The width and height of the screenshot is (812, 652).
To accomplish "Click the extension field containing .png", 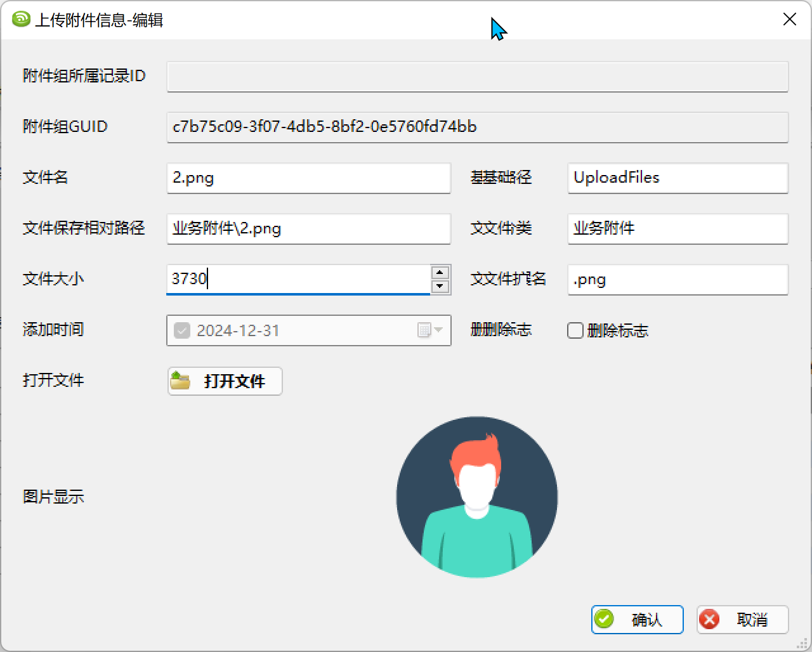I will (x=678, y=280).
